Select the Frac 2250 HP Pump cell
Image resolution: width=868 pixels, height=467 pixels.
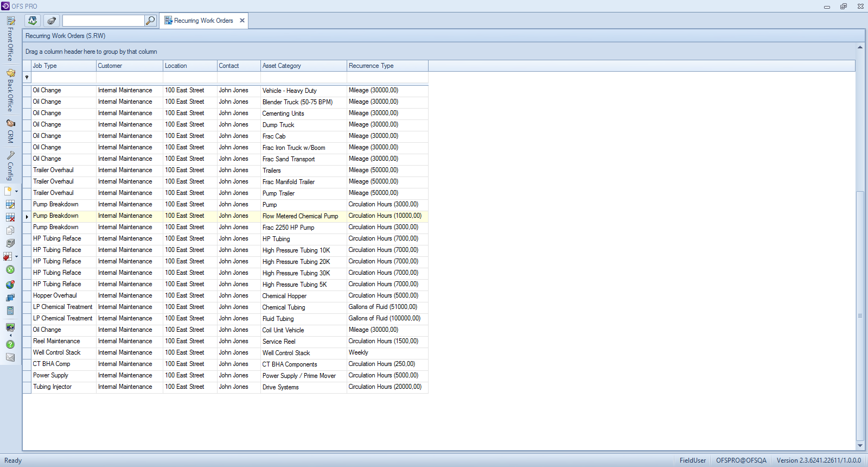point(304,228)
